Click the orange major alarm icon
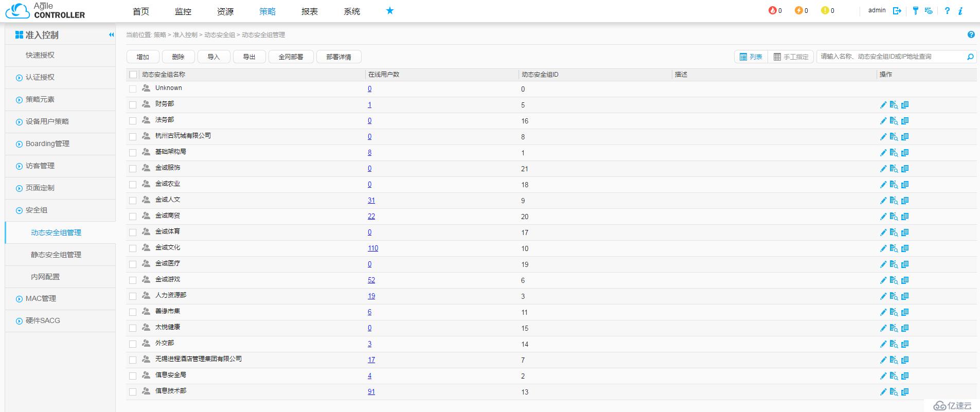The height and width of the screenshot is (412, 980). pos(798,10)
